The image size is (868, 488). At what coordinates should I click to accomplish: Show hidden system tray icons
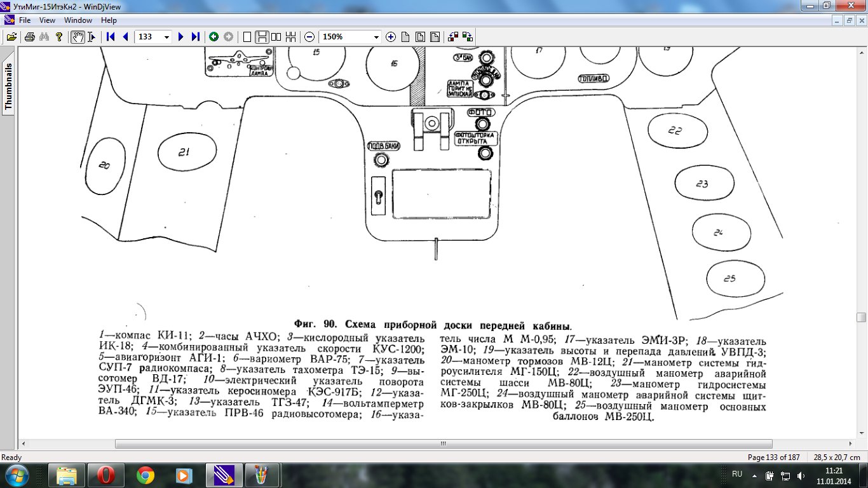tap(754, 475)
